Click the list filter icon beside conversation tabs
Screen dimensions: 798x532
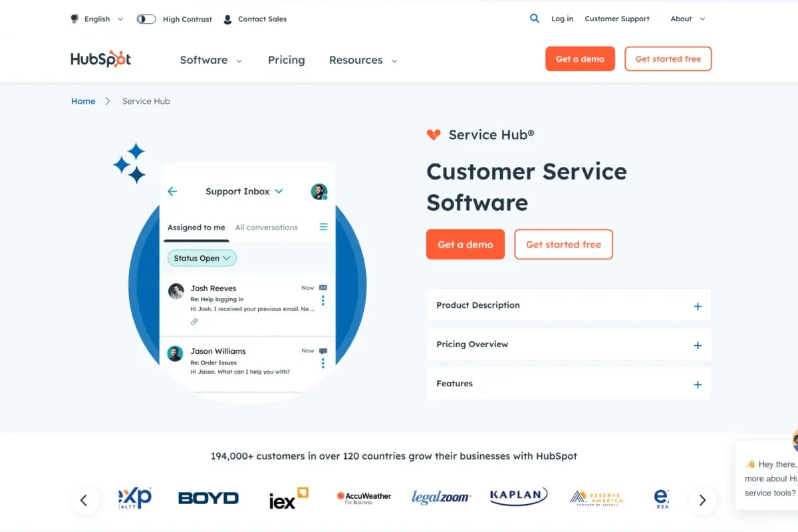coord(323,227)
